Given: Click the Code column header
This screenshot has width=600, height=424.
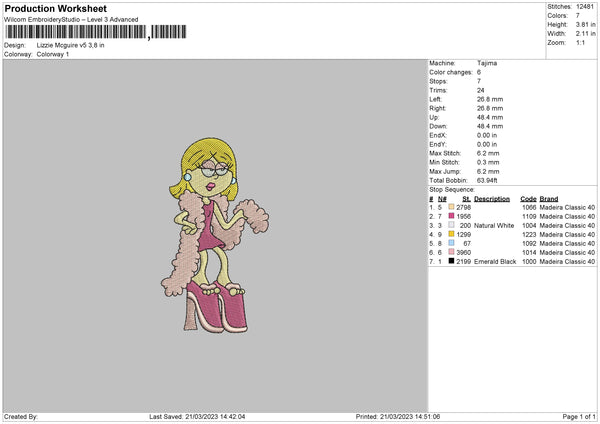Looking at the screenshot, I should coord(528,199).
